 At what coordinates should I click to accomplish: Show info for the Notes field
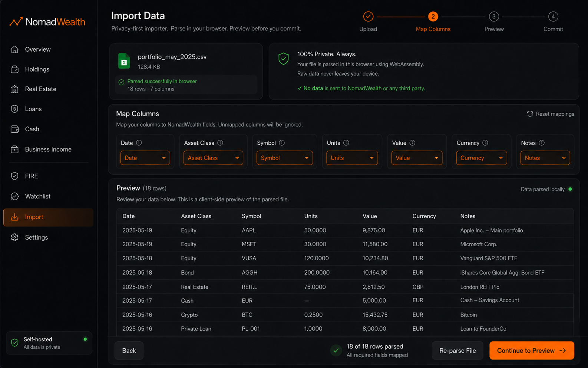[x=542, y=143]
